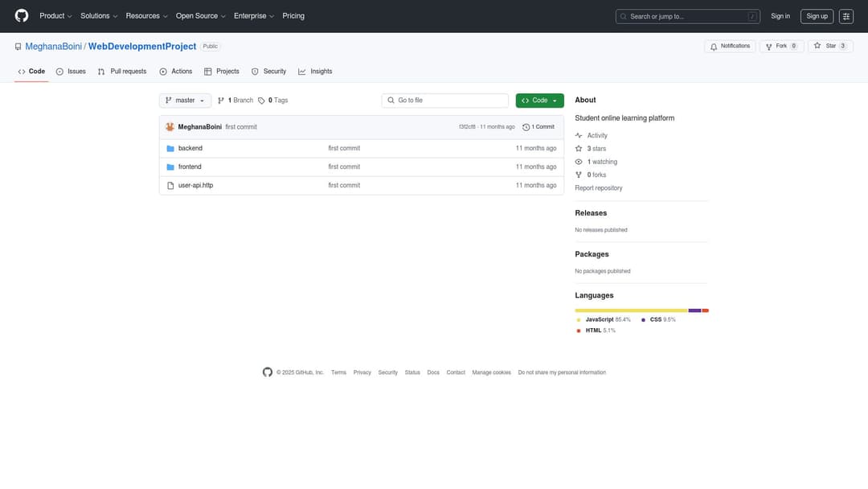View the 0 Tags link

tap(273, 101)
